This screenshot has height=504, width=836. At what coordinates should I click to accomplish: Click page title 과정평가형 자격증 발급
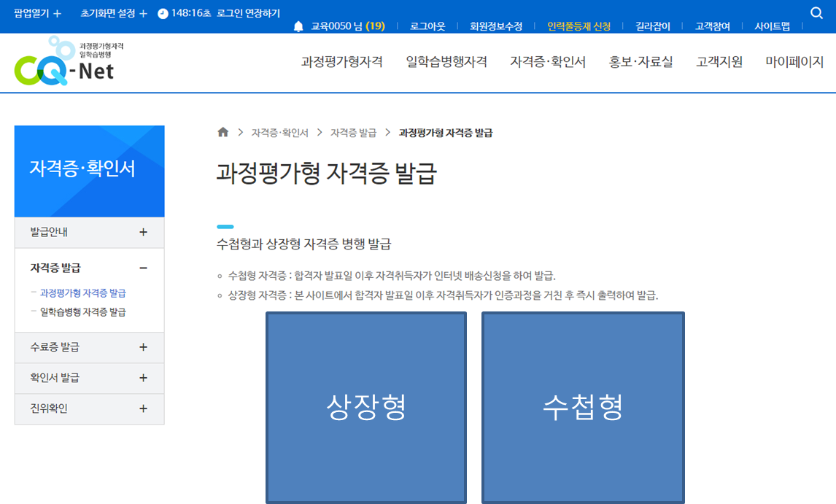pos(326,174)
